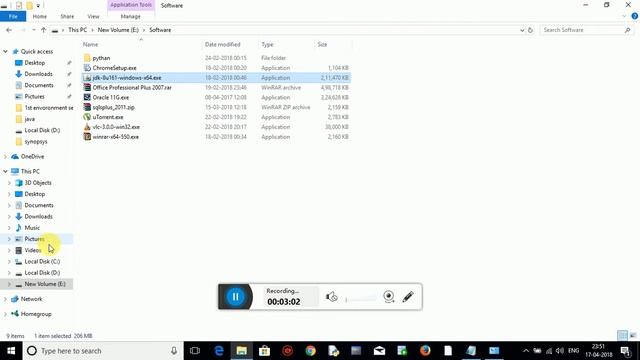Screen dimensions: 640x360
Task: Open the Explorer Help question mark
Action: [x=634, y=16]
